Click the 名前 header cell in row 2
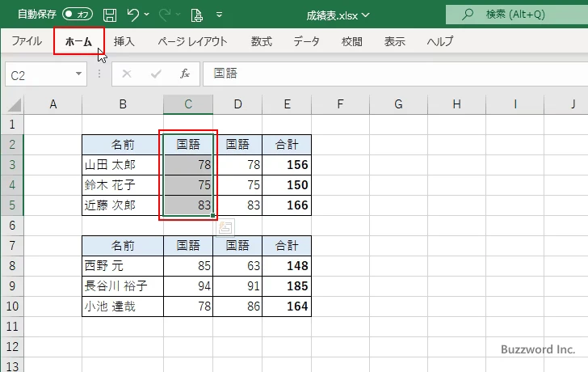The width and height of the screenshot is (588, 372). tap(123, 145)
